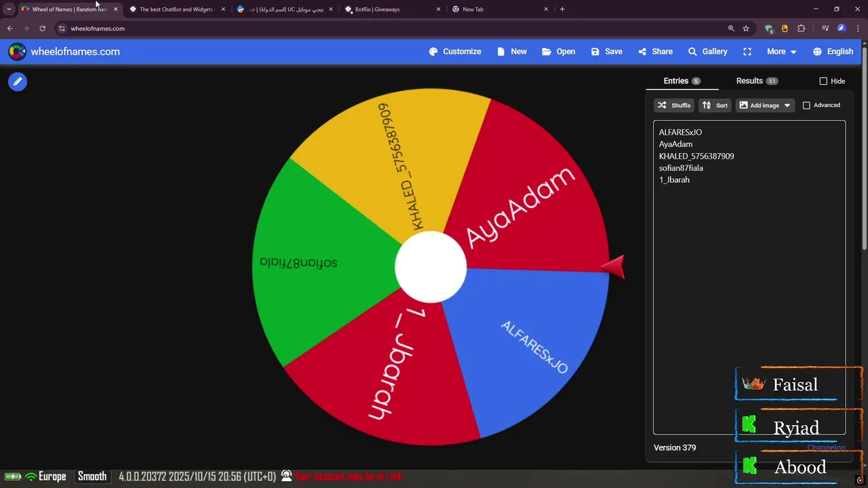Open the browser extensions puzzle icon

(x=802, y=28)
